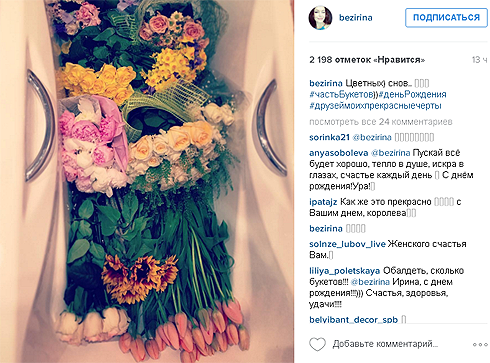Viewport: 490px width, 363px height.
Task: Expand посмотреть все 24 комментариев
Action: (381, 122)
